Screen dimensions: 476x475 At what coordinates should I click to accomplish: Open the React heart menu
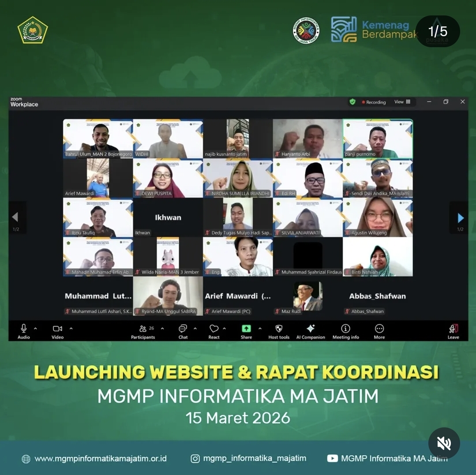(214, 331)
